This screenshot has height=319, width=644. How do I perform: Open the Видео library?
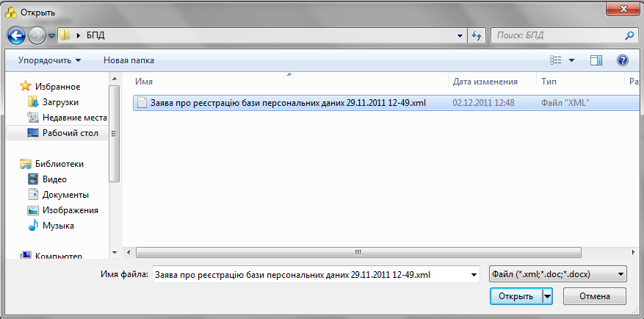pos(54,179)
